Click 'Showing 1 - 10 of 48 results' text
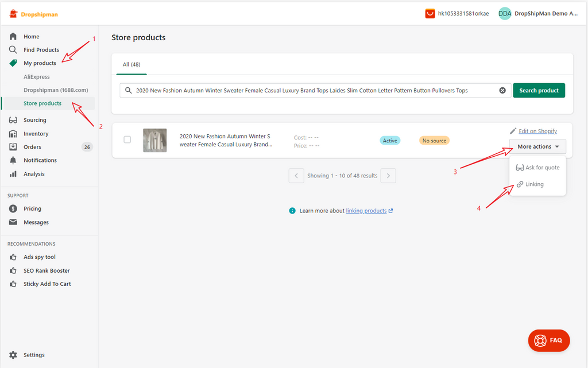 pyautogui.click(x=342, y=175)
